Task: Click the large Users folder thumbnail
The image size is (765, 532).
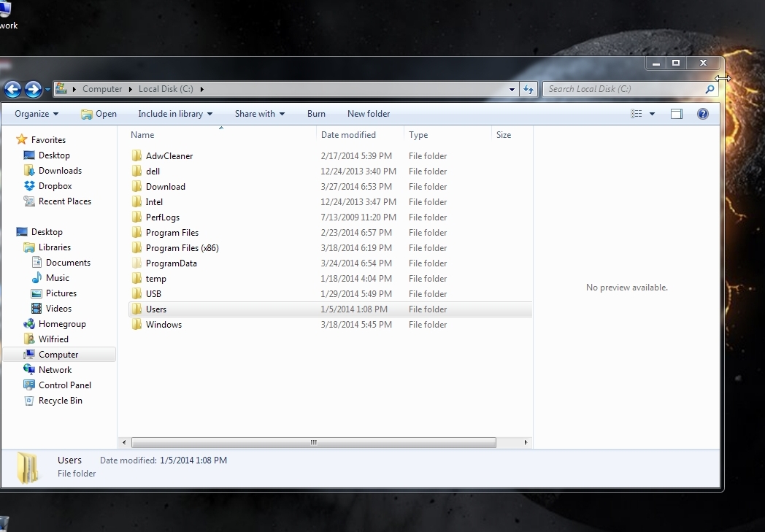Action: click(x=27, y=468)
